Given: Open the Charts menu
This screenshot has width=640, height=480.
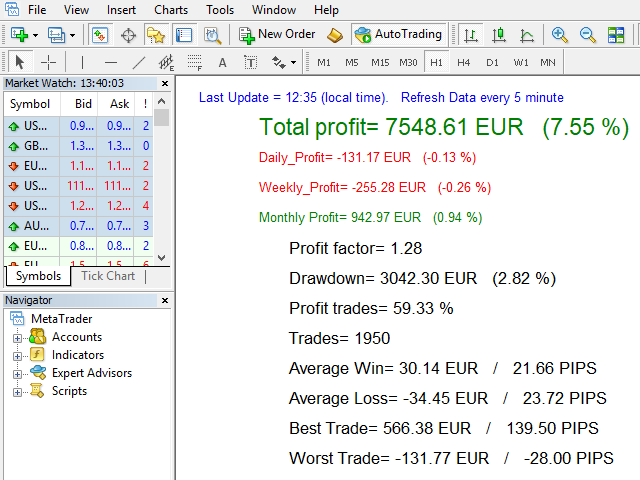Looking at the screenshot, I should click(x=170, y=10).
